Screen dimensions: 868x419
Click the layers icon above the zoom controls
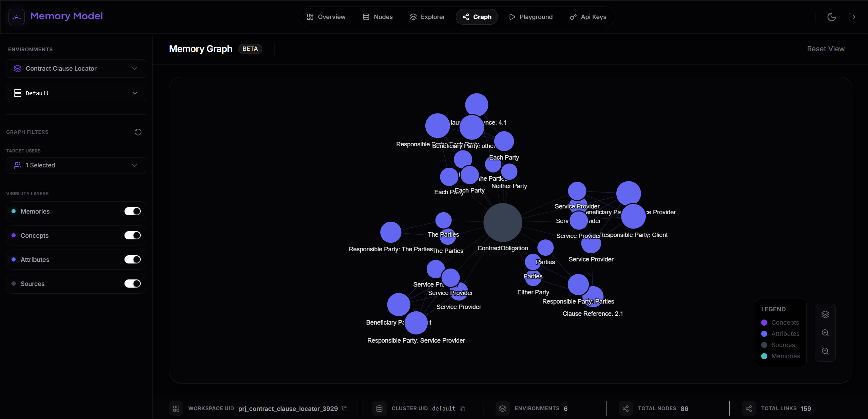(825, 314)
